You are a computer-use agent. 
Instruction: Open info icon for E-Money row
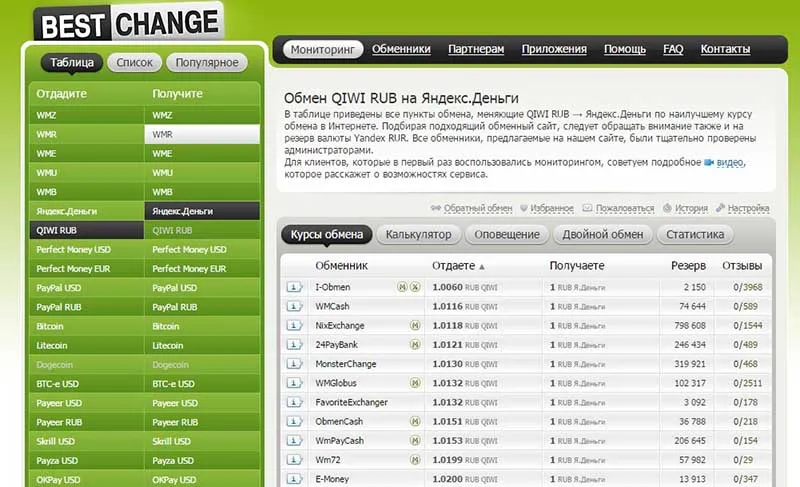[x=294, y=479]
